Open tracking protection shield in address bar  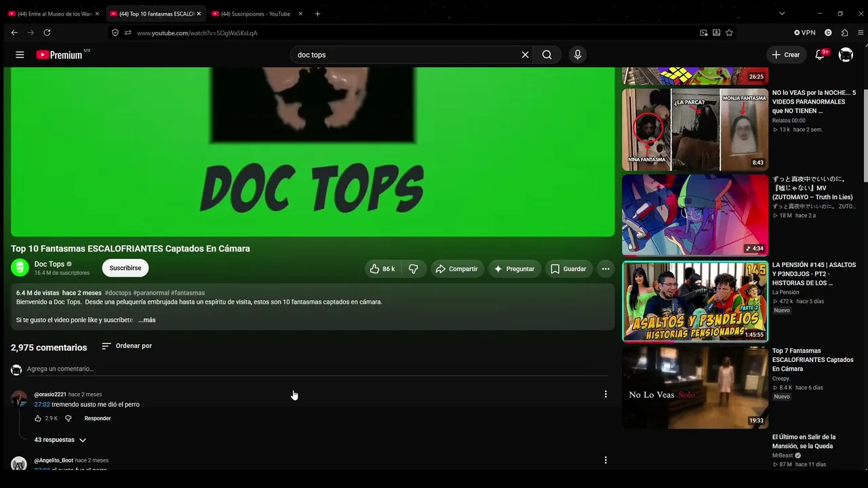tap(115, 33)
